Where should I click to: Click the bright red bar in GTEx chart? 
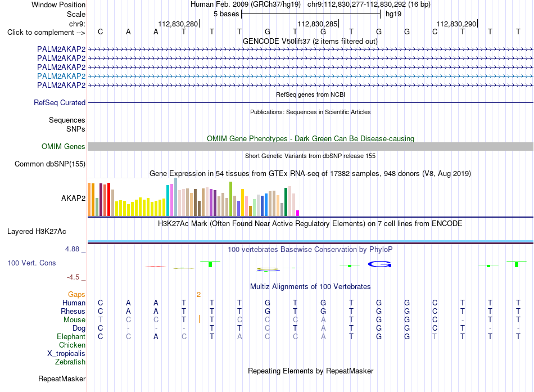pyautogui.click(x=108, y=200)
